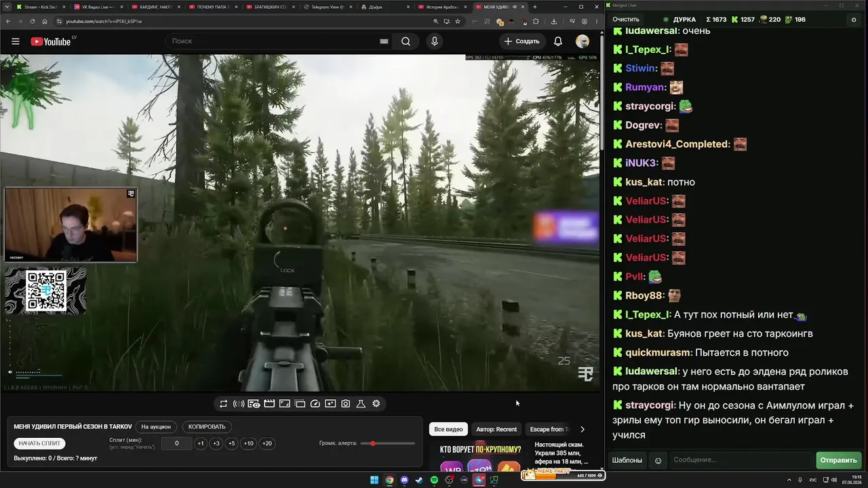Open the Создать create menu

522,41
